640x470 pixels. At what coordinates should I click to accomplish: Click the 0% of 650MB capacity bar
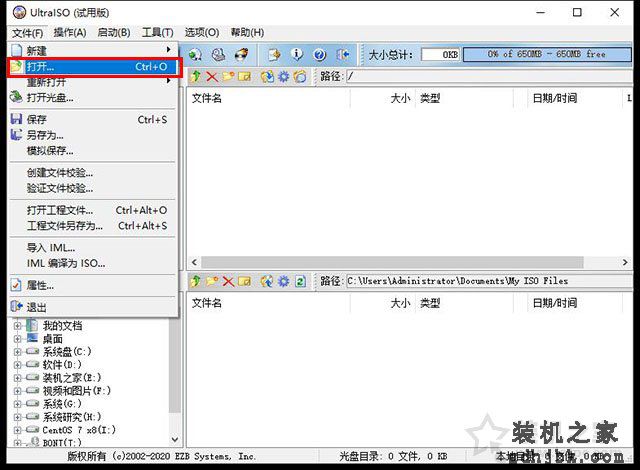click(547, 54)
